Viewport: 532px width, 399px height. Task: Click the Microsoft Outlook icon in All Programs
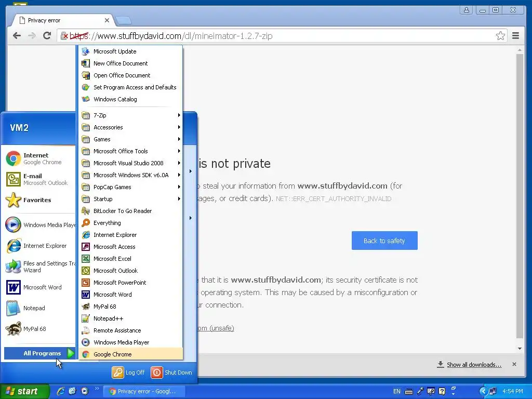pyautogui.click(x=86, y=270)
